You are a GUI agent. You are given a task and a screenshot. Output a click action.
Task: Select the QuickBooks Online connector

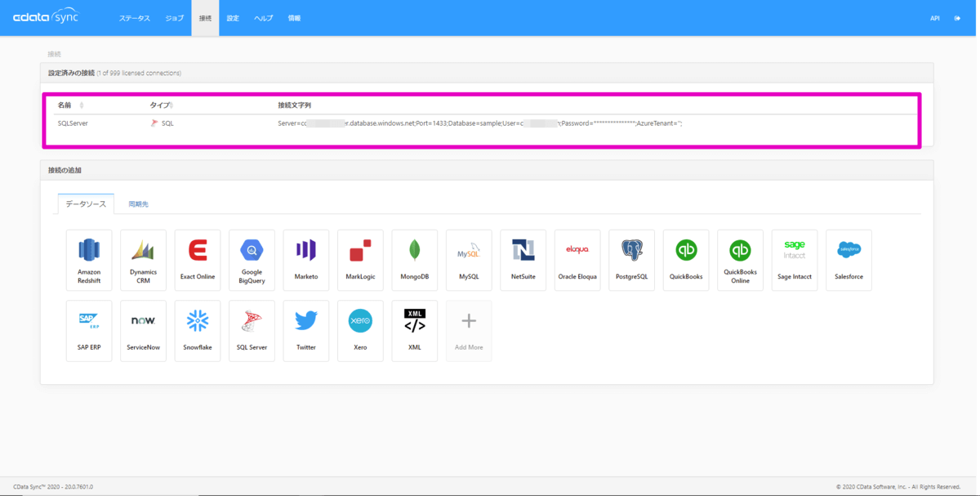[741, 260]
